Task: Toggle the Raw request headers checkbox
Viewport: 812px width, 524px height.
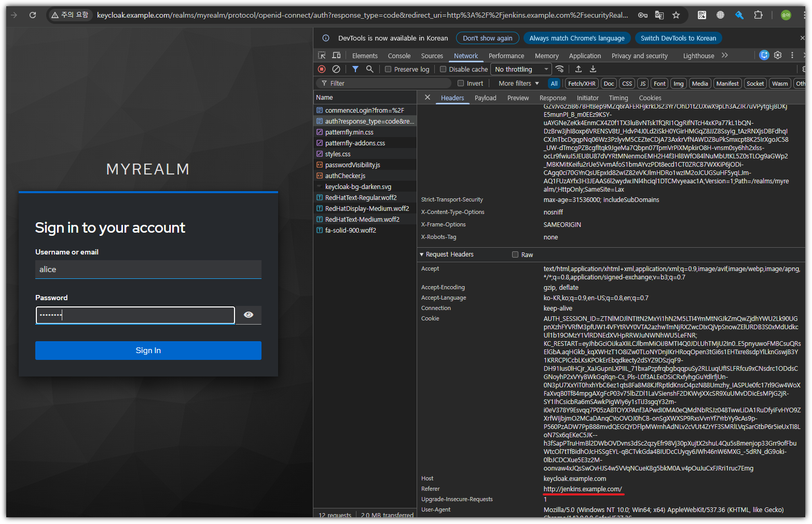Action: [515, 254]
